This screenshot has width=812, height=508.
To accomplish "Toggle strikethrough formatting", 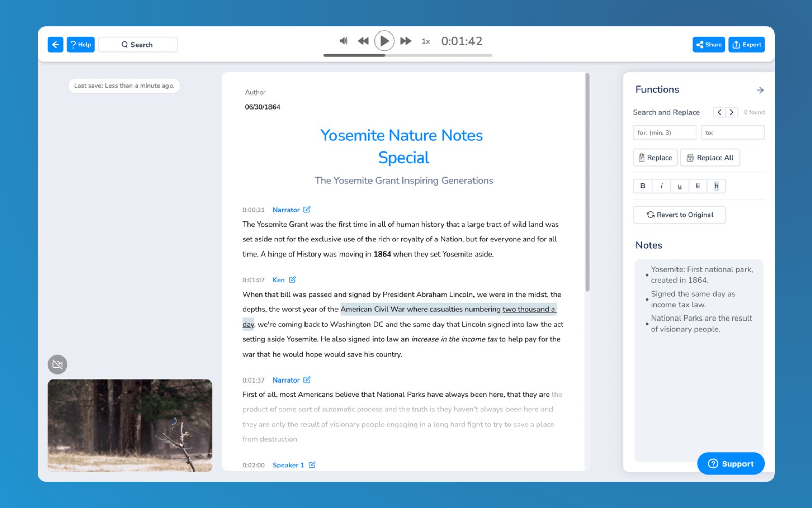I will [698, 186].
